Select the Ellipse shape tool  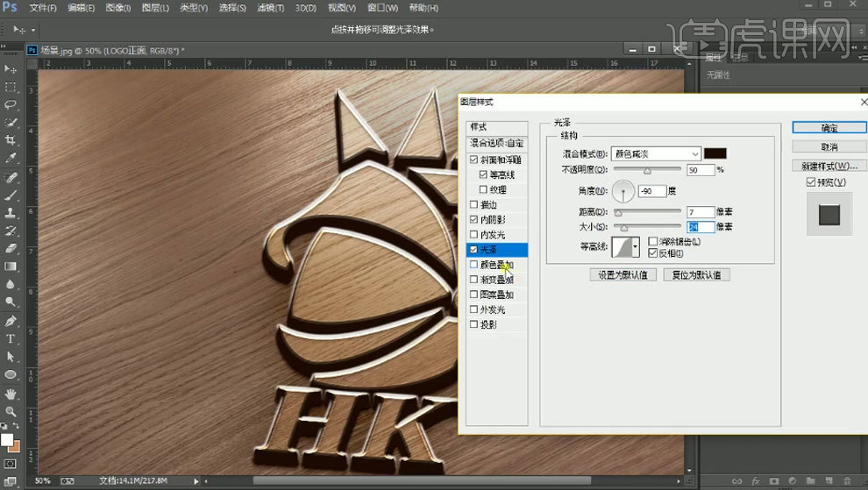(10, 375)
